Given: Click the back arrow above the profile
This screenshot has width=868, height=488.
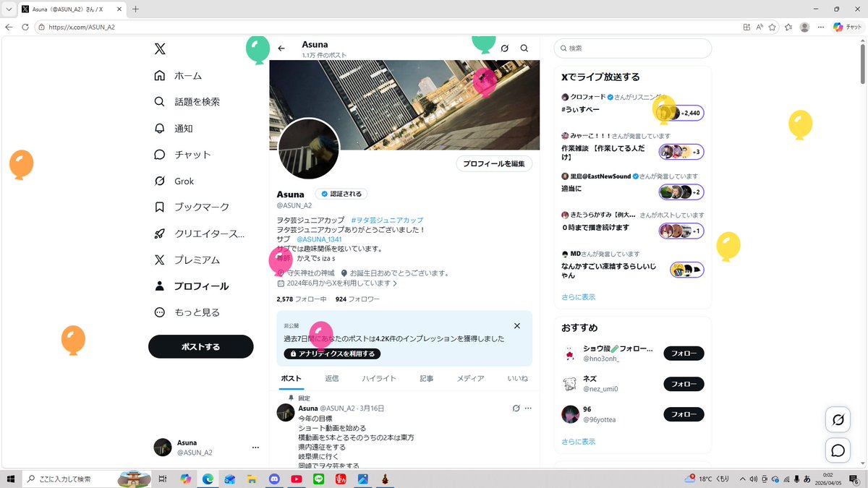Looking at the screenshot, I should (281, 48).
